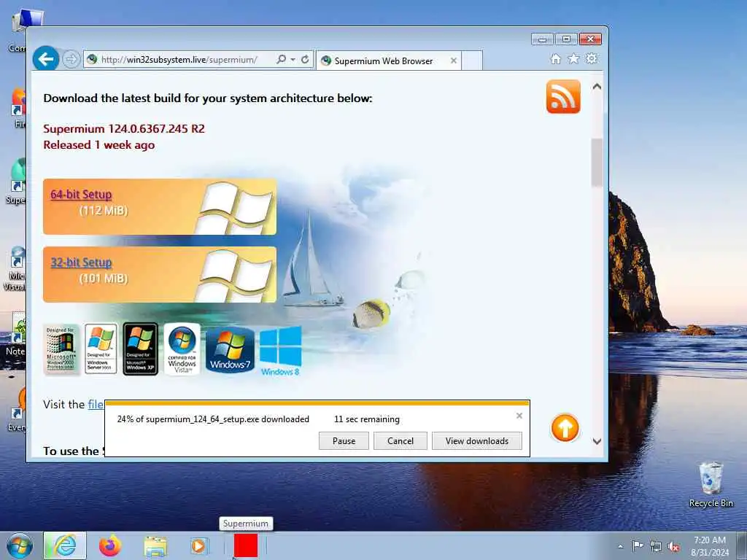Open Windows Explorer from the taskbar
Image resolution: width=747 pixels, height=560 pixels.
155,546
